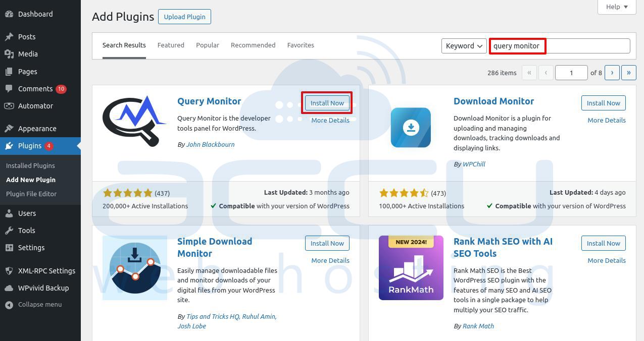
Task: Collapse the admin sidebar menu
Action: click(33, 305)
